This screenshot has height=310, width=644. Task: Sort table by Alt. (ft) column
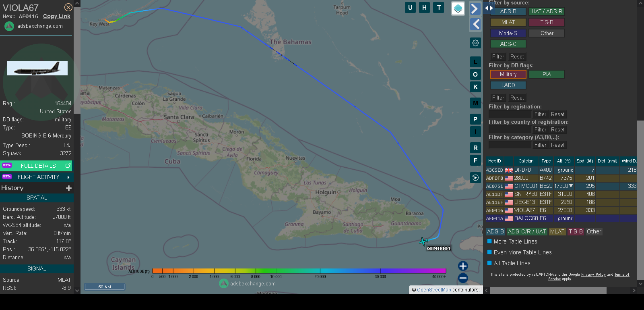pos(563,161)
